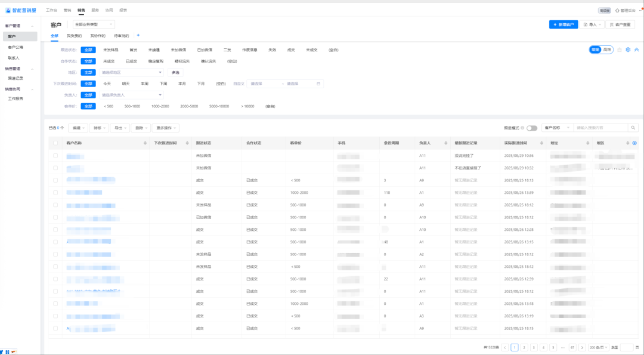644x355 pixels.
Task: Sort by 下次跟进时间 column sort icon
Action: (187, 143)
